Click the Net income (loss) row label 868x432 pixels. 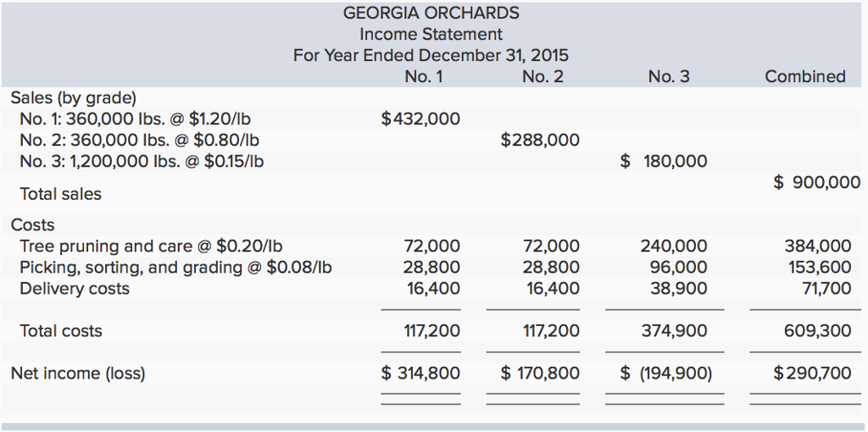[78, 373]
